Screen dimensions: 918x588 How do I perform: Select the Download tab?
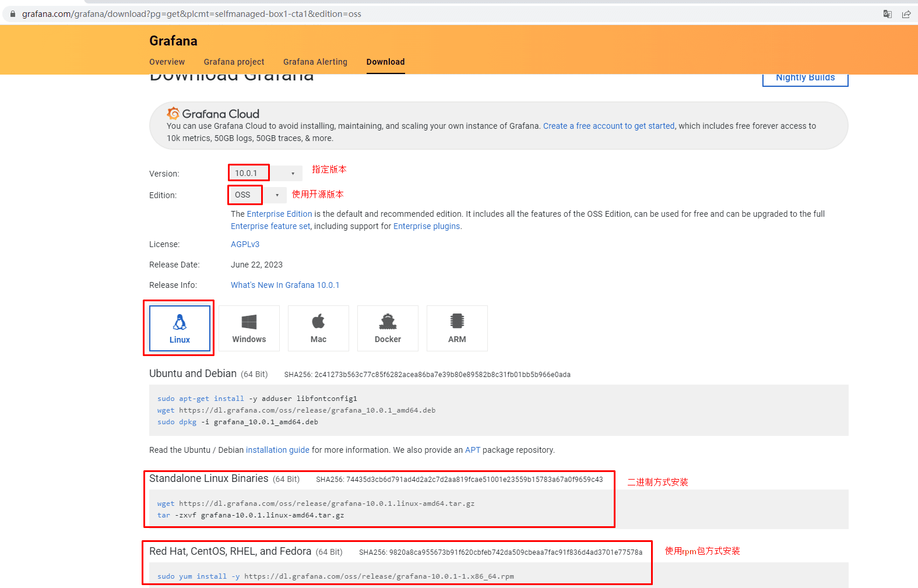385,62
